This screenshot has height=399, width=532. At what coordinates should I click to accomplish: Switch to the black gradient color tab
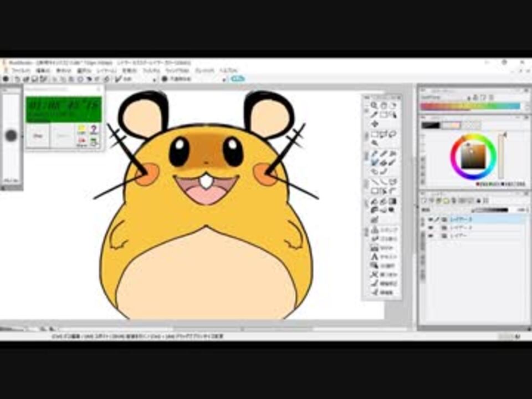(x=430, y=125)
